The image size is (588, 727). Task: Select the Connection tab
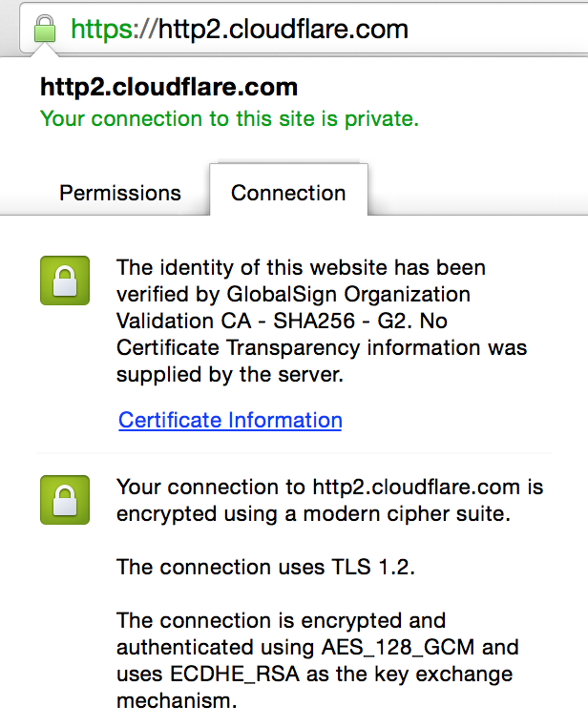coord(288,193)
